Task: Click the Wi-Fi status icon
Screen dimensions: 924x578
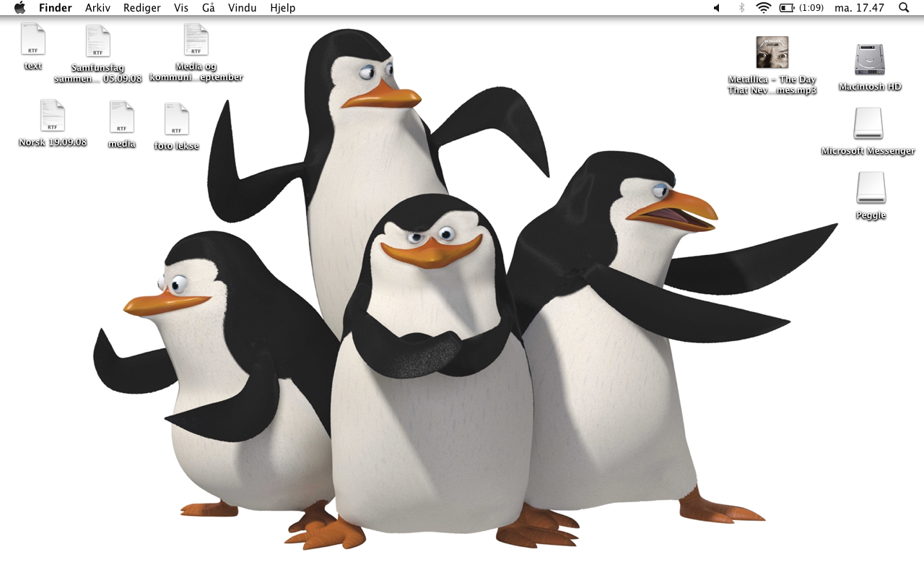Action: (x=764, y=8)
